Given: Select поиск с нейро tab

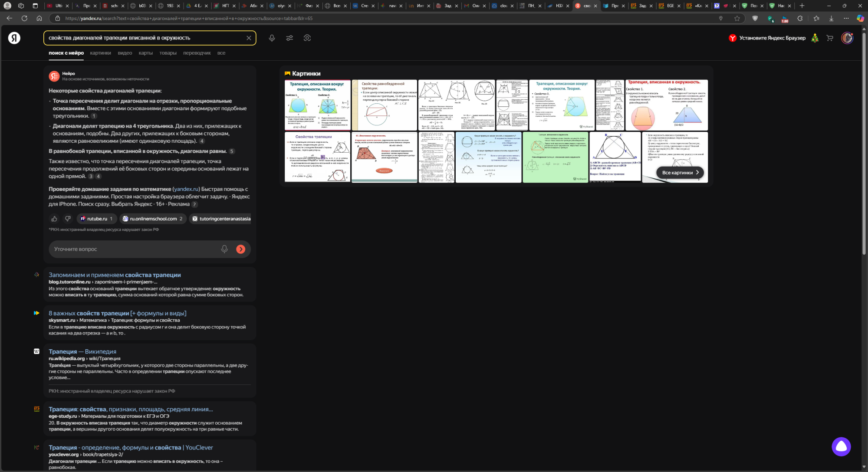Looking at the screenshot, I should coord(66,53).
